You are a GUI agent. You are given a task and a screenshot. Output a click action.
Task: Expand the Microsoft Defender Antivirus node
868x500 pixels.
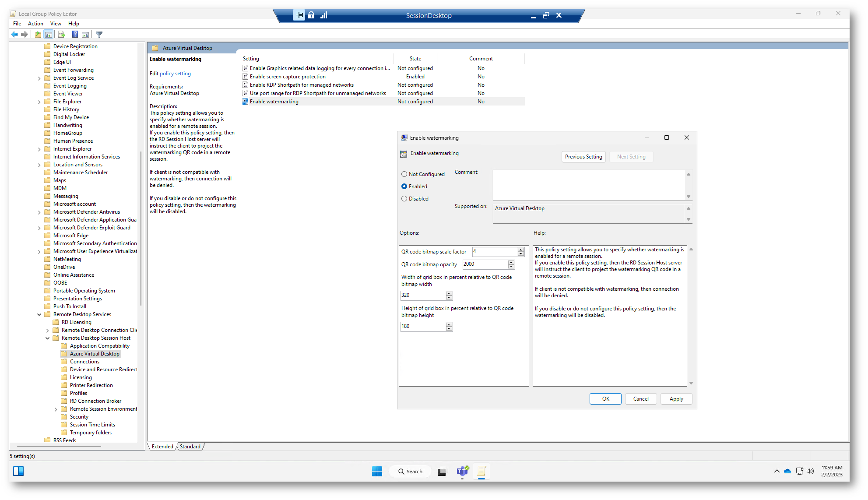coord(39,212)
